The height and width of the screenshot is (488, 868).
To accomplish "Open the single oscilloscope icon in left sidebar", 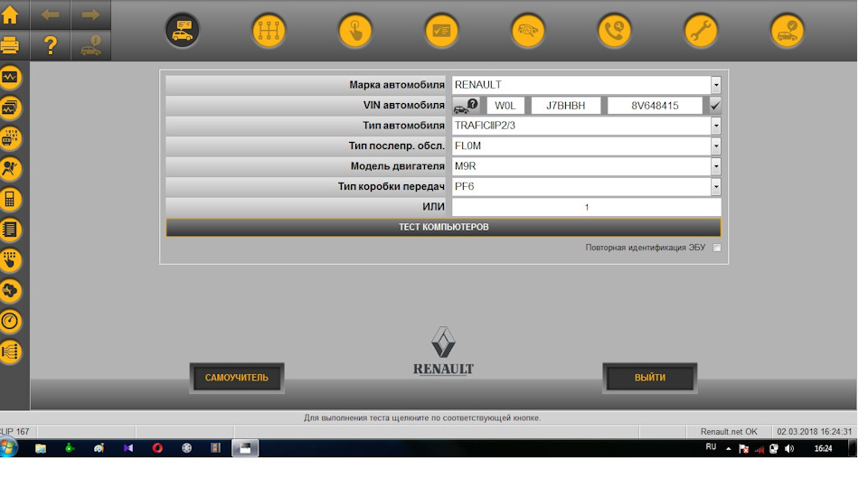I will 11,78.
